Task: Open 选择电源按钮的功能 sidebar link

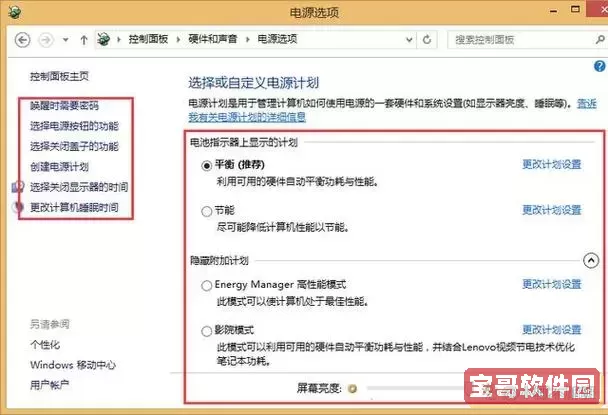Action: click(74, 126)
